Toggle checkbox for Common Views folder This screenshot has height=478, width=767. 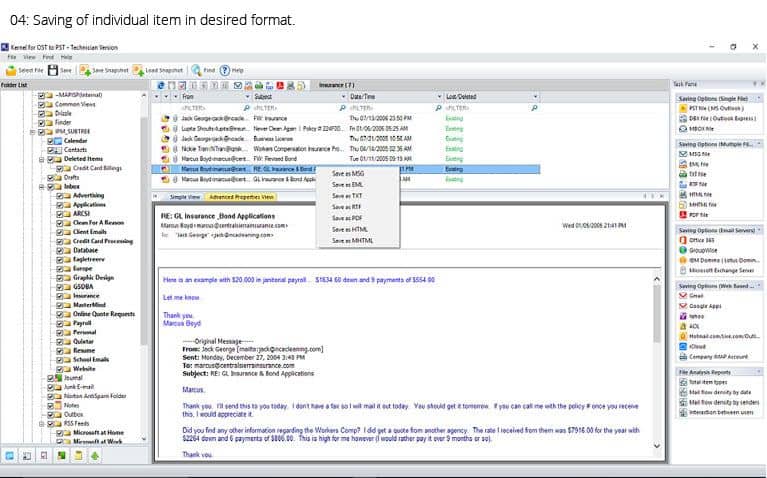pos(42,105)
